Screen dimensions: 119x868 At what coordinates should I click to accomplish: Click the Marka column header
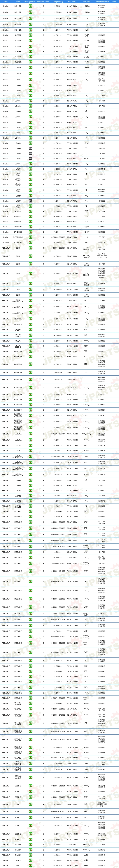tap(6, 2)
